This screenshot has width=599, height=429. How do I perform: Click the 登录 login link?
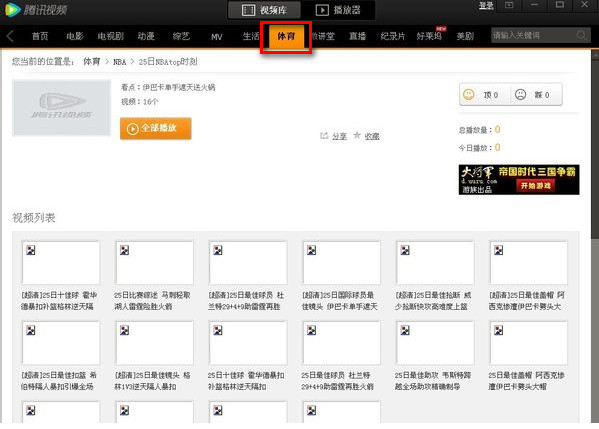486,6
